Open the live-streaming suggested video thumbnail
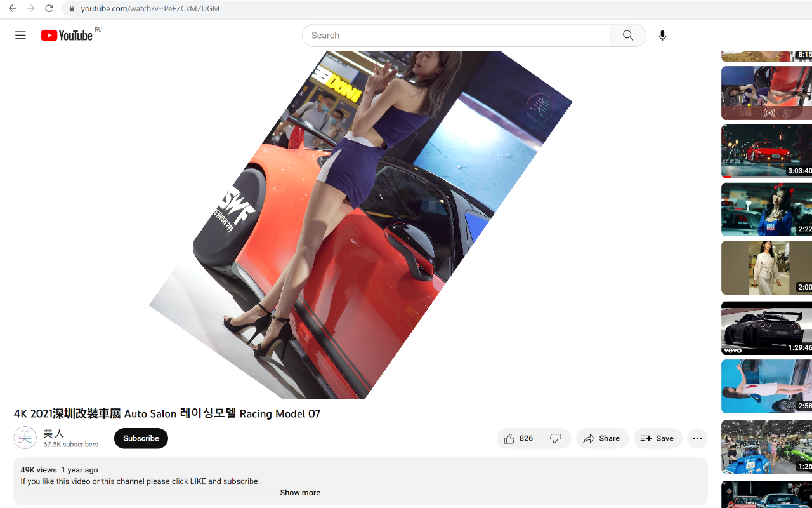Screen dimensions: 812x508 tap(766, 93)
